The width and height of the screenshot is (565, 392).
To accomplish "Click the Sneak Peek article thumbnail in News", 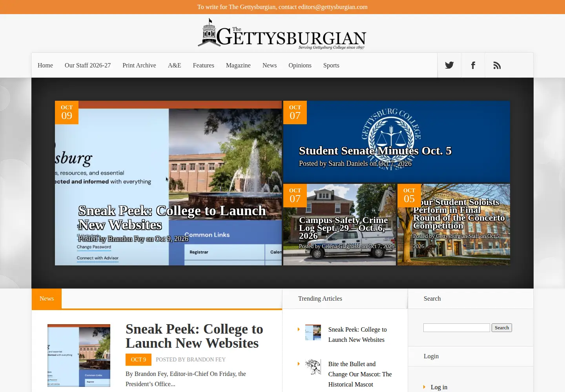I will click(x=79, y=356).
